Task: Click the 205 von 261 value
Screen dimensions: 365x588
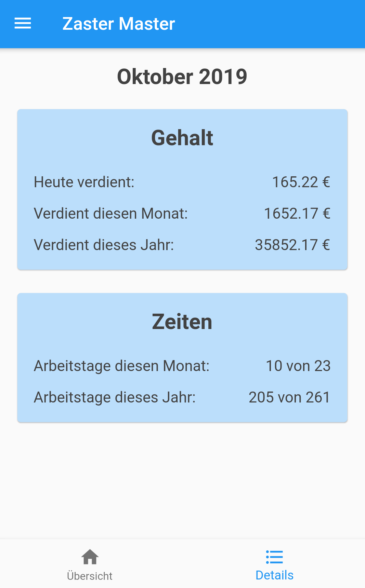Action: [289, 397]
